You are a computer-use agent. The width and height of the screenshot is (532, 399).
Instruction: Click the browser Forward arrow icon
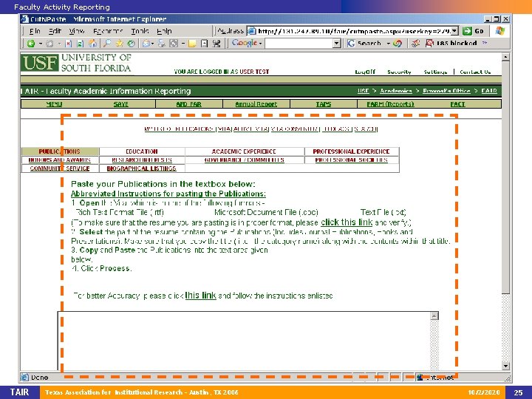[x=50, y=43]
